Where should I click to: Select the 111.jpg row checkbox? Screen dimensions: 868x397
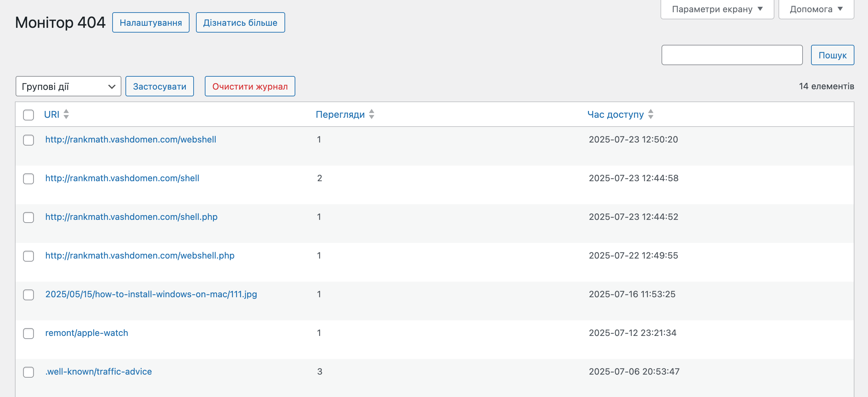pyautogui.click(x=28, y=295)
